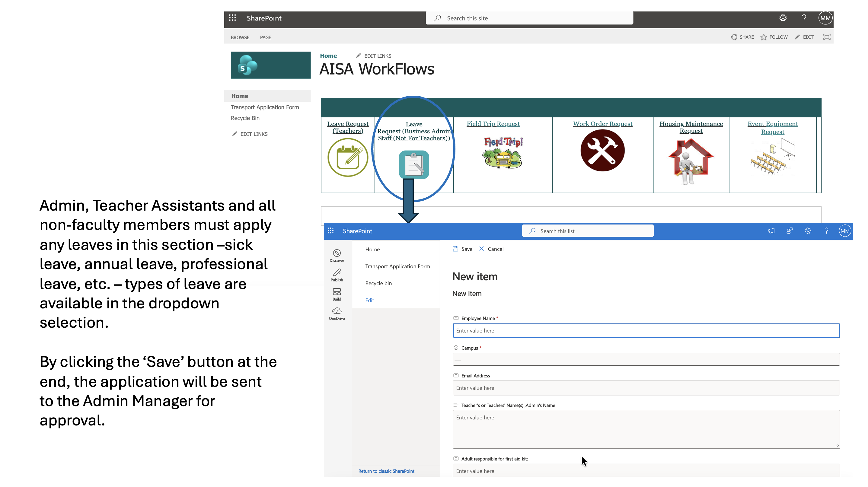Open the Campus dropdown field
The width and height of the screenshot is (868, 487).
coord(646,359)
